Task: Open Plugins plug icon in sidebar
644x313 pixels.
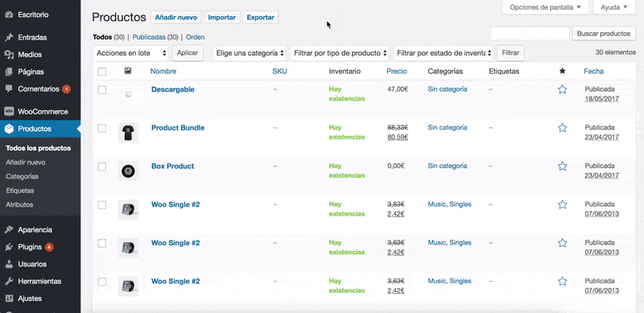Action: coord(9,247)
